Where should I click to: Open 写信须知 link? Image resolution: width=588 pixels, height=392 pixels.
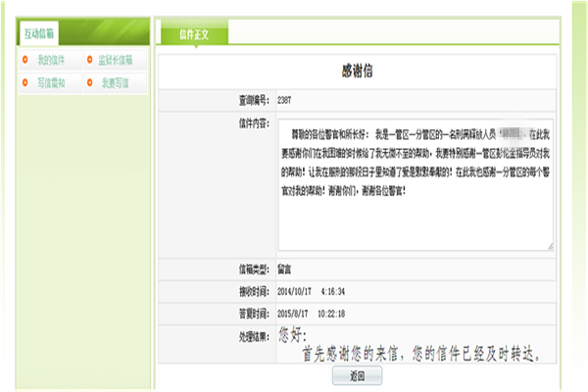(51, 83)
